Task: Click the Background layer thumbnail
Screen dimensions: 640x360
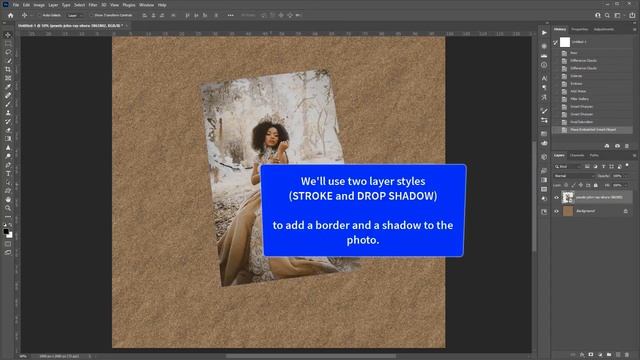Action: (x=568, y=211)
